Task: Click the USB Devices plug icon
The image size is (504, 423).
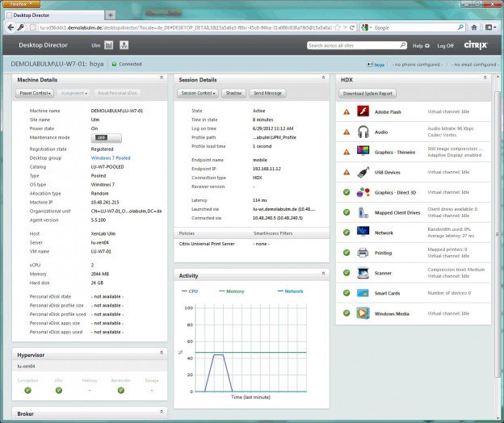Action: click(363, 172)
